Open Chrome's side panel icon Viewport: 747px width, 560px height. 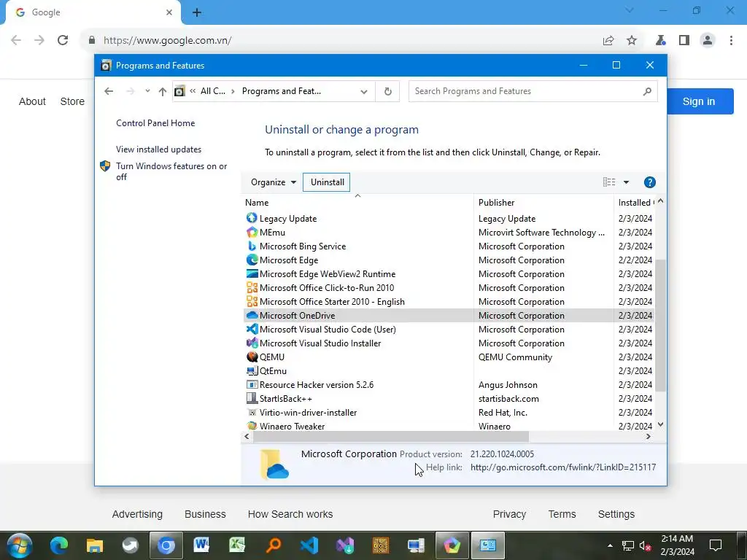click(684, 40)
